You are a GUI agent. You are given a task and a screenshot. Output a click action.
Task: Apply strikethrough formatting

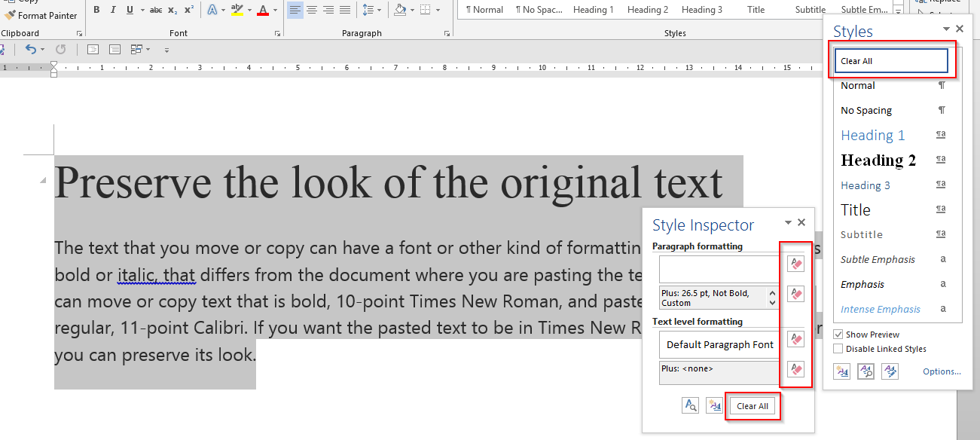click(x=156, y=10)
